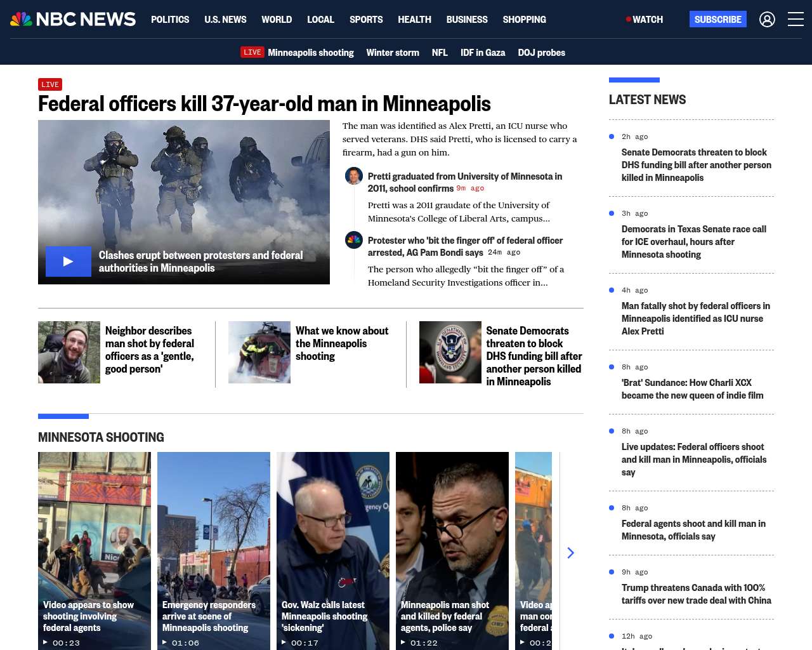Open Man fatally shot identified as ICU nurse
Viewport: 812px width, 650px height.
pyautogui.click(x=696, y=319)
